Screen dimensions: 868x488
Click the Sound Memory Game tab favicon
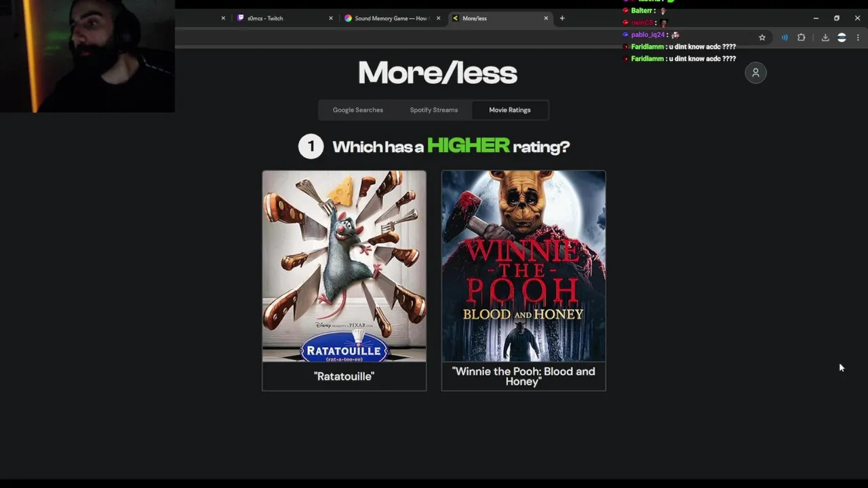coord(348,18)
